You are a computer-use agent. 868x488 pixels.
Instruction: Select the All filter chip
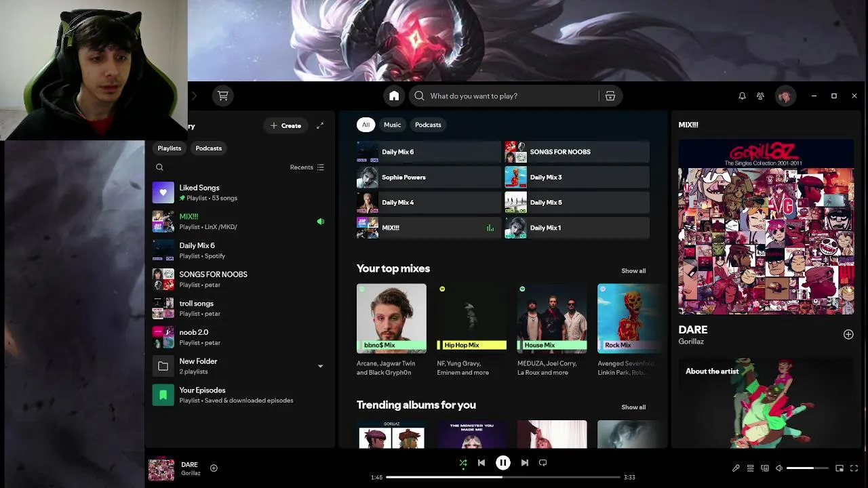(366, 125)
